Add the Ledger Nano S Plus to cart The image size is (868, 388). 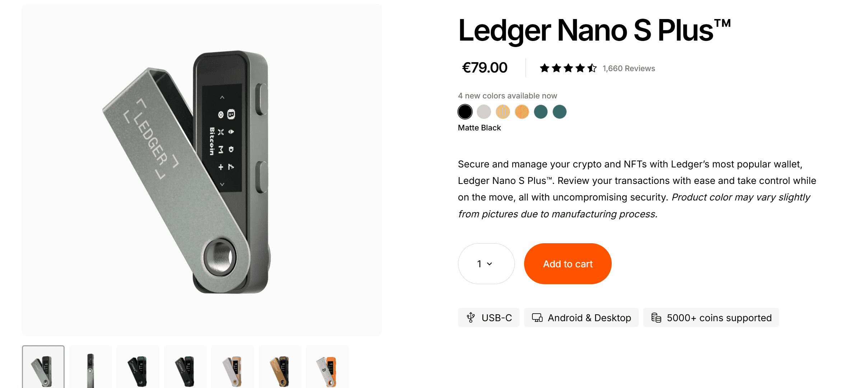point(568,264)
